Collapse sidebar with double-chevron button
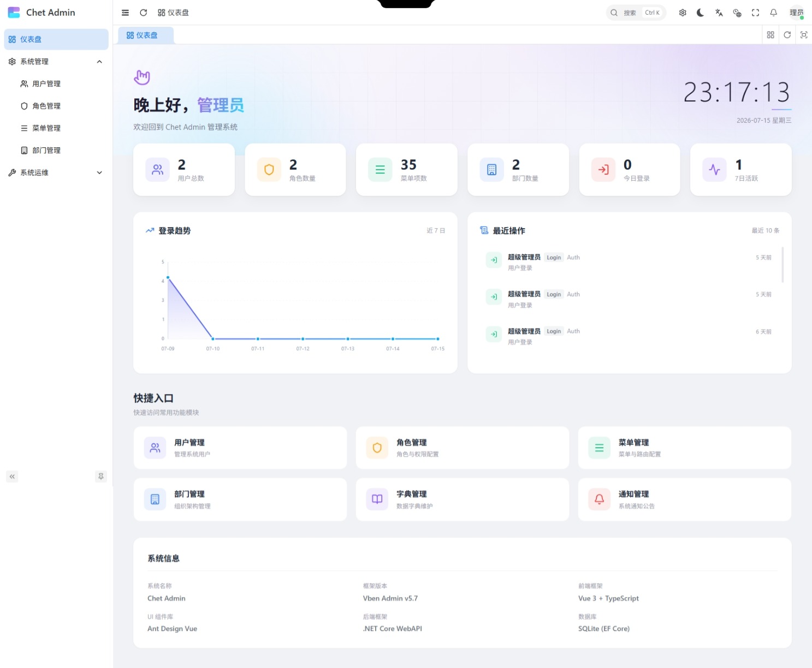This screenshot has width=812, height=668. point(12,476)
